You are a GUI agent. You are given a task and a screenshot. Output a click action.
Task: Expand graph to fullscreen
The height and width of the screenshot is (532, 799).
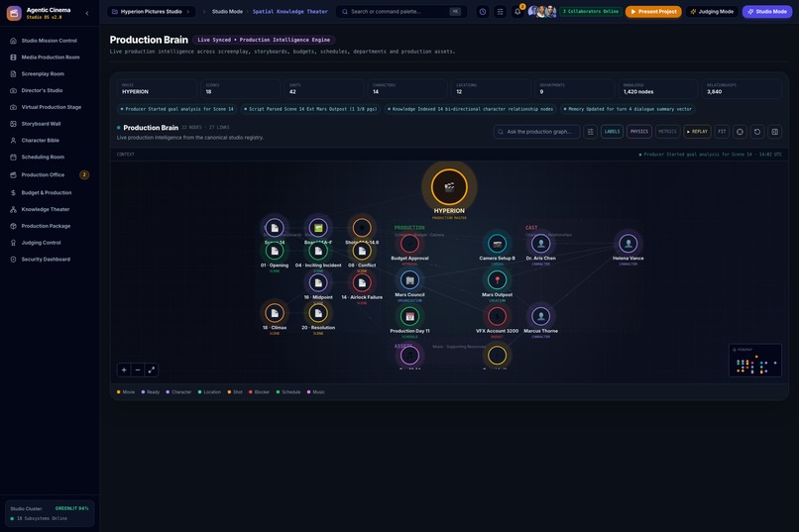[x=152, y=371]
